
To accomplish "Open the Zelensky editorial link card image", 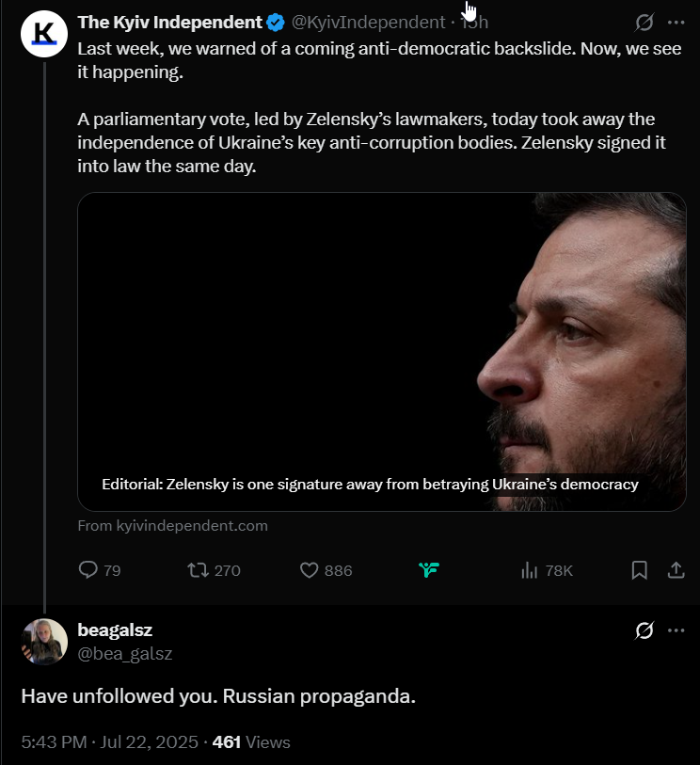I will (x=382, y=352).
